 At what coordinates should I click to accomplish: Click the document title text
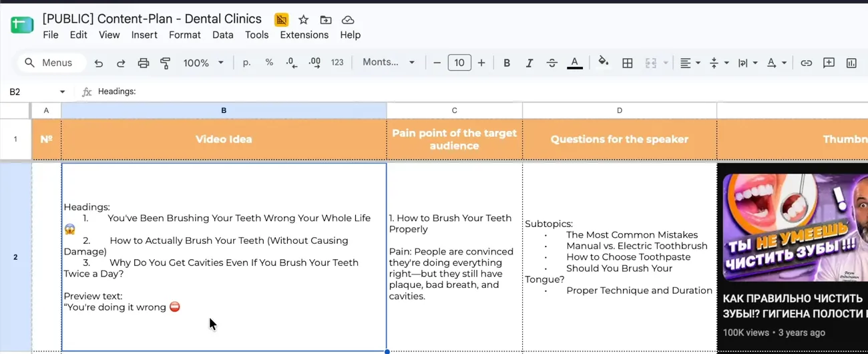pyautogui.click(x=152, y=19)
